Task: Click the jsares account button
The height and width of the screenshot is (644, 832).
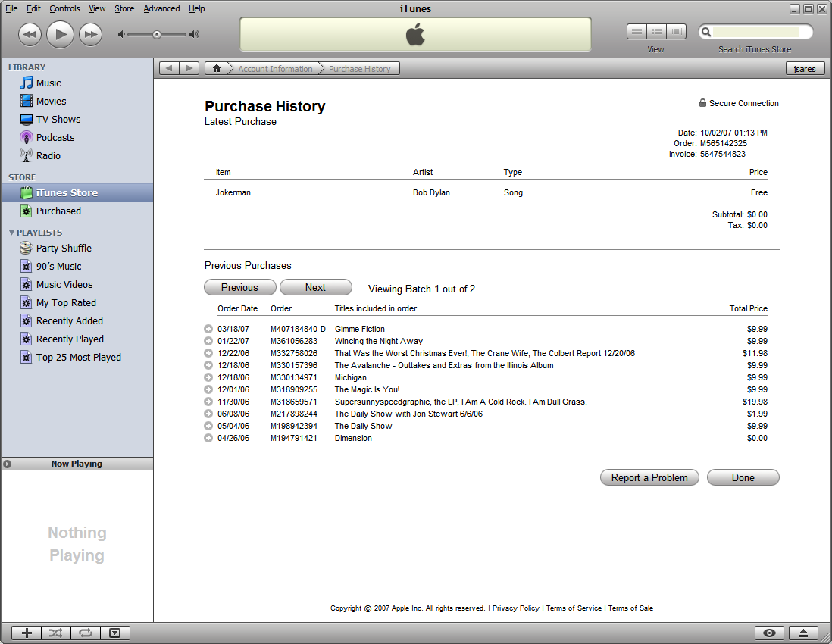Action: pyautogui.click(x=805, y=69)
